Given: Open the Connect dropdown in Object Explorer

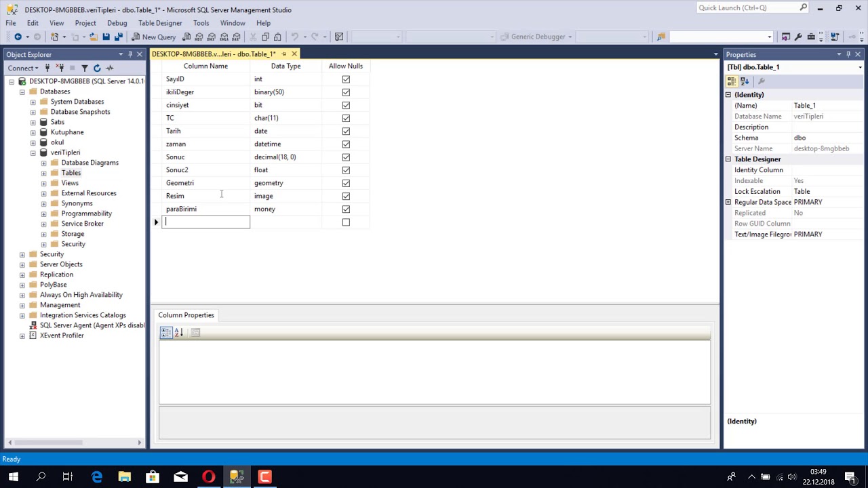Looking at the screenshot, I should pyautogui.click(x=23, y=68).
